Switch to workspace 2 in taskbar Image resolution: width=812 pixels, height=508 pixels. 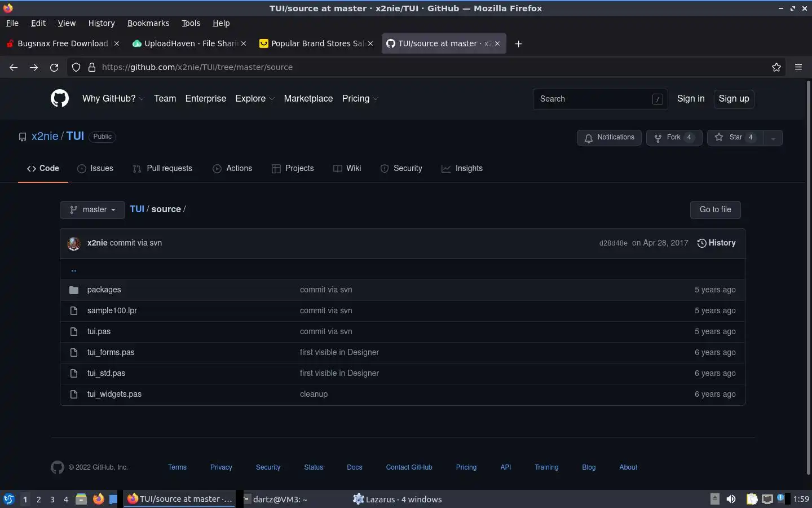[38, 499]
